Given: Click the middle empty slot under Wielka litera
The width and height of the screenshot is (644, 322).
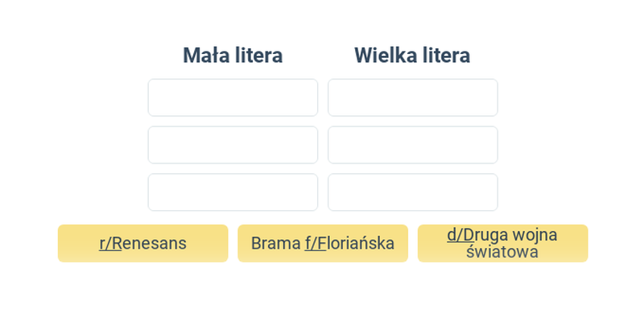Looking at the screenshot, I should (x=413, y=145).
